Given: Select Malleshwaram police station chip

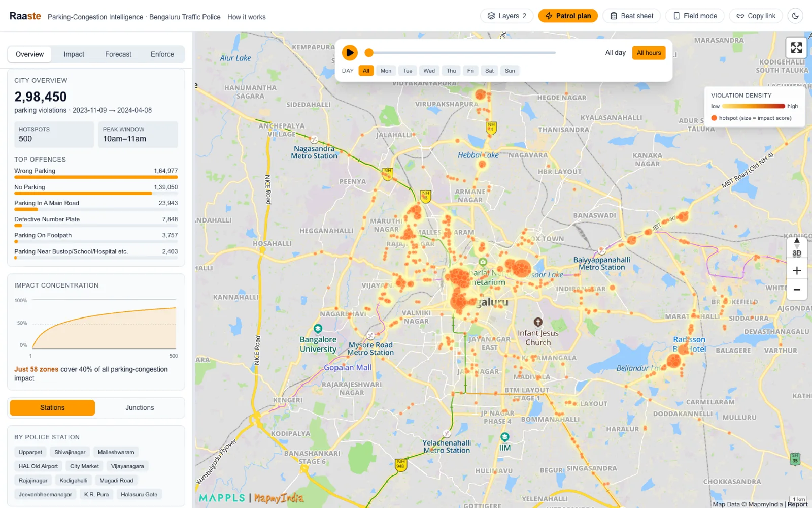Looking at the screenshot, I should click(x=116, y=452).
